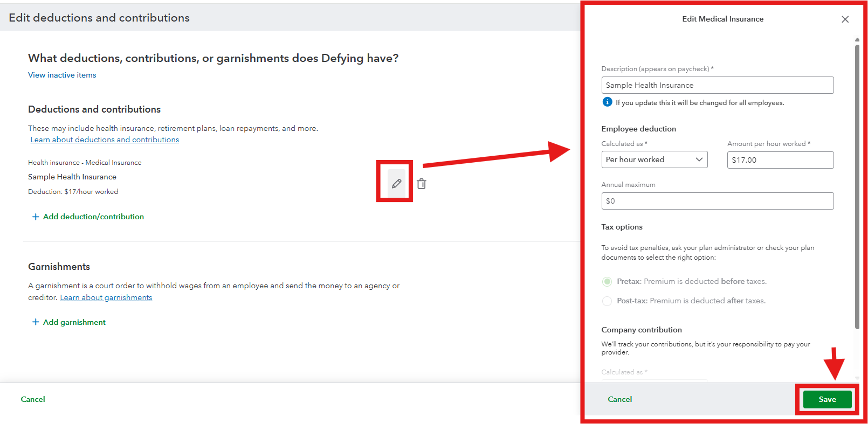The height and width of the screenshot is (424, 868).
Task: Cancel in the Edit Medical Insurance panel
Action: [619, 399]
